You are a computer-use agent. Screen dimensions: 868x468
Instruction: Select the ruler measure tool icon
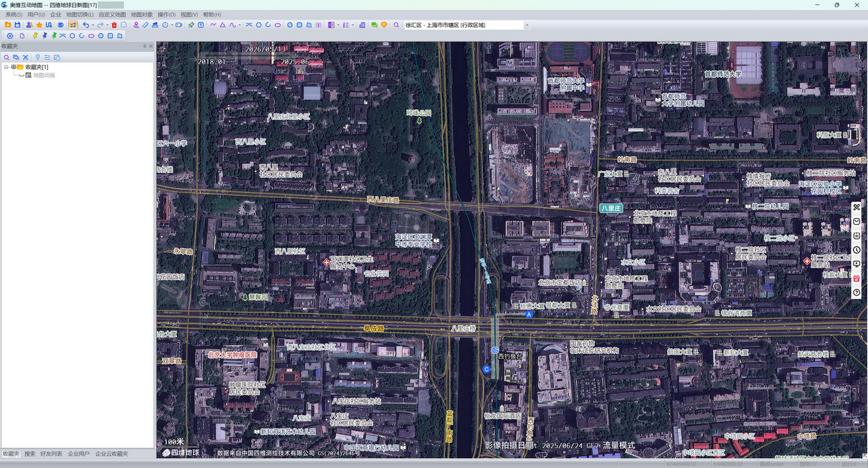click(145, 25)
